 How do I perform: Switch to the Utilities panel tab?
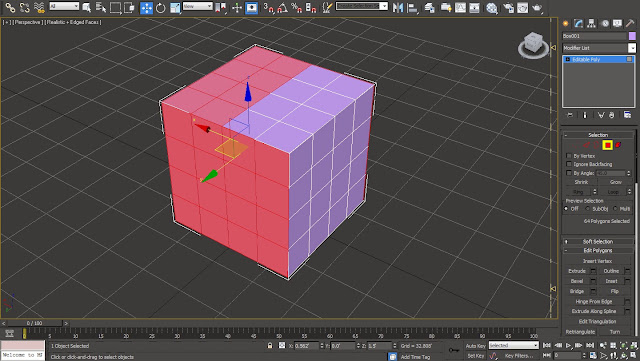pyautogui.click(x=630, y=23)
